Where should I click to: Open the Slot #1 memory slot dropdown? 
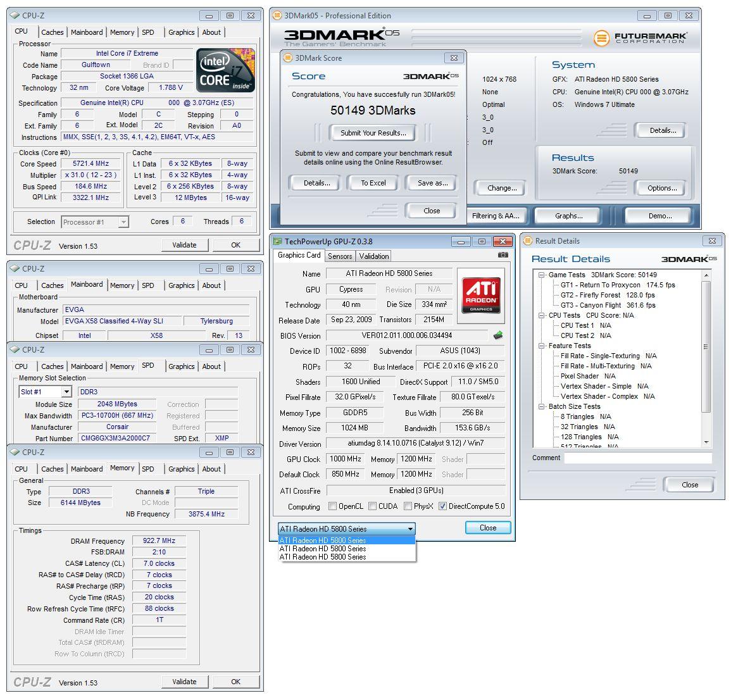pyautogui.click(x=45, y=392)
